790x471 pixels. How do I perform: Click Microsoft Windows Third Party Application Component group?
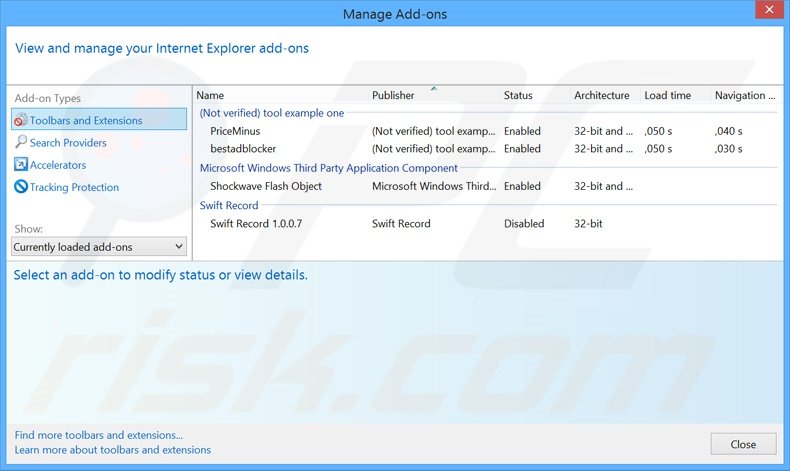tap(328, 168)
